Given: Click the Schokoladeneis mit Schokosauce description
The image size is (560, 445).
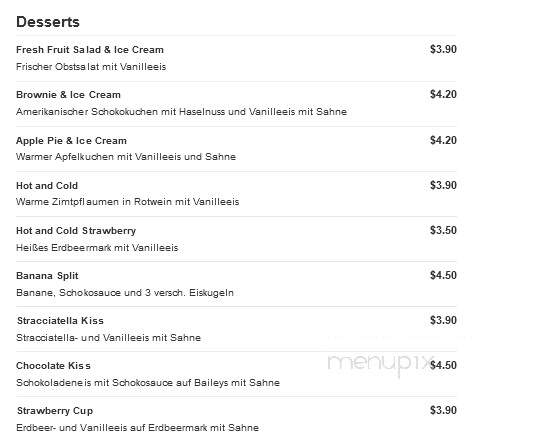Looking at the screenshot, I should 148,383.
